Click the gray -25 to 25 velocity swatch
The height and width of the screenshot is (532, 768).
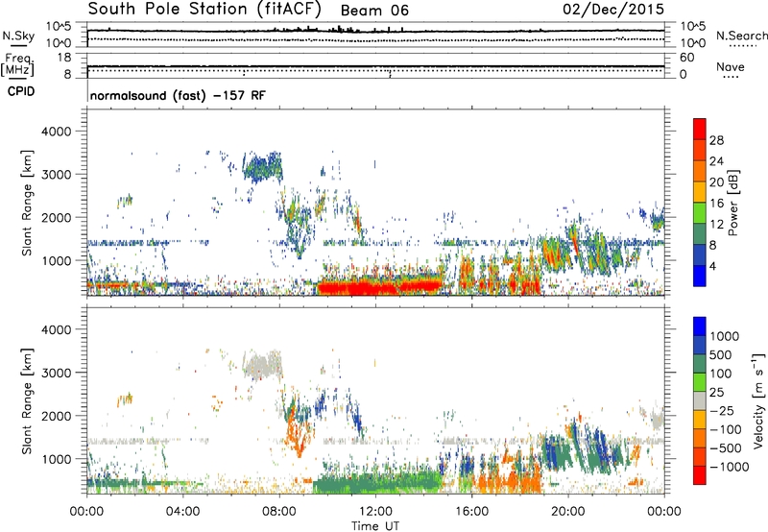[700, 401]
